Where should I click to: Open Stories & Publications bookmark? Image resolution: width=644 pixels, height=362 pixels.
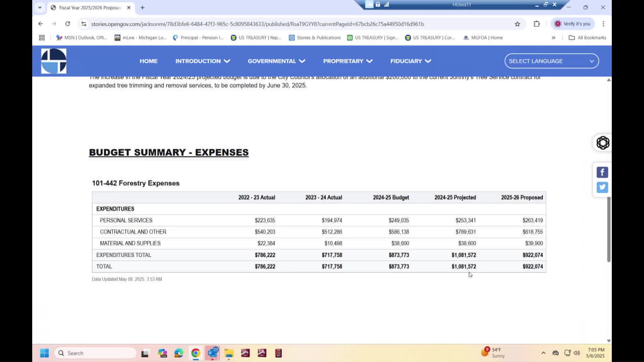pyautogui.click(x=315, y=38)
